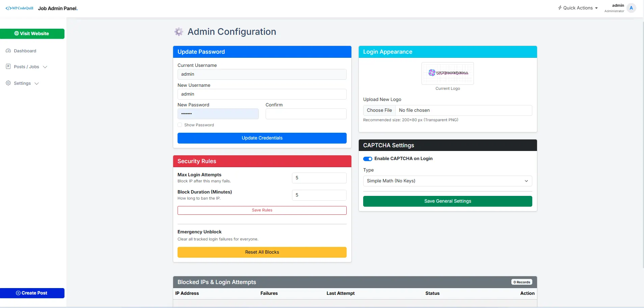Image resolution: width=644 pixels, height=308 pixels.
Task: Expand the Settings submenu chevron
Action: pyautogui.click(x=37, y=83)
